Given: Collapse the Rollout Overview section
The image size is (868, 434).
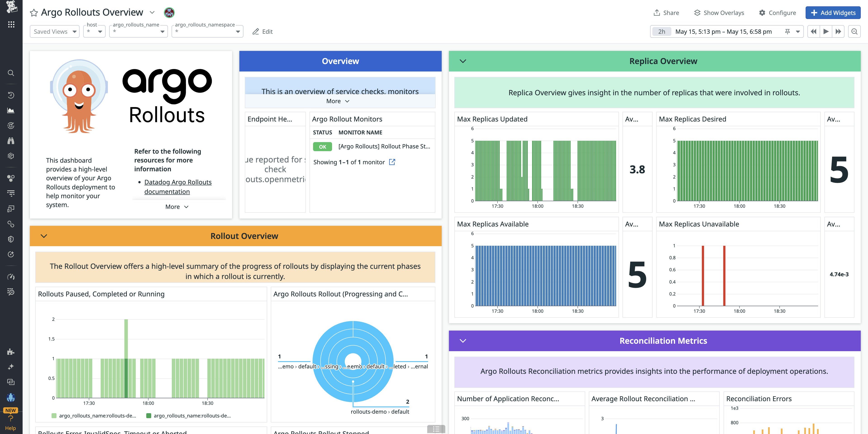Looking at the screenshot, I should pyautogui.click(x=44, y=236).
